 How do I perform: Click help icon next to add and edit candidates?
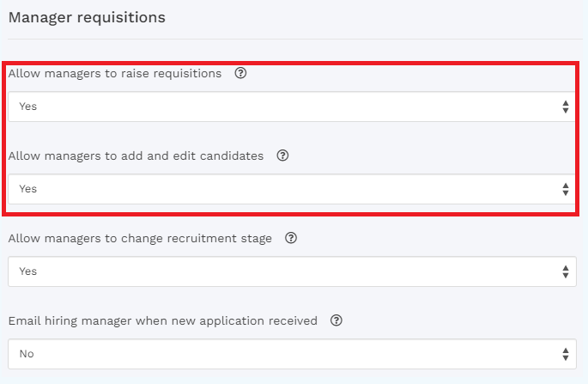(x=282, y=156)
